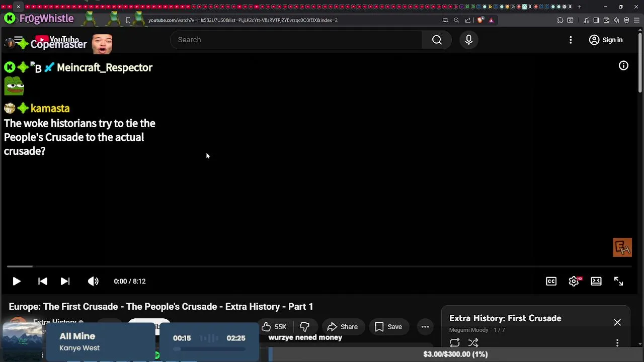Open the Brave Wallet icon
The image size is (644, 362).
606,20
